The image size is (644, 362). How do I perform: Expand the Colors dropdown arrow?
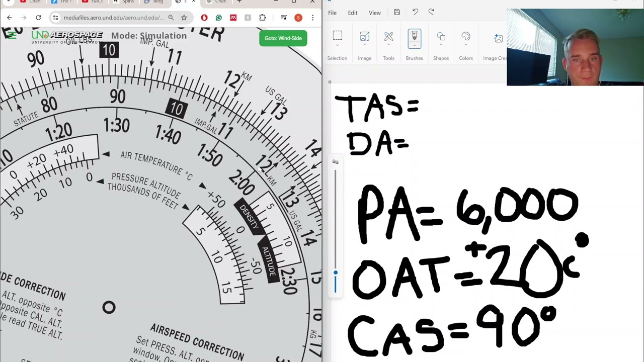[x=466, y=45]
